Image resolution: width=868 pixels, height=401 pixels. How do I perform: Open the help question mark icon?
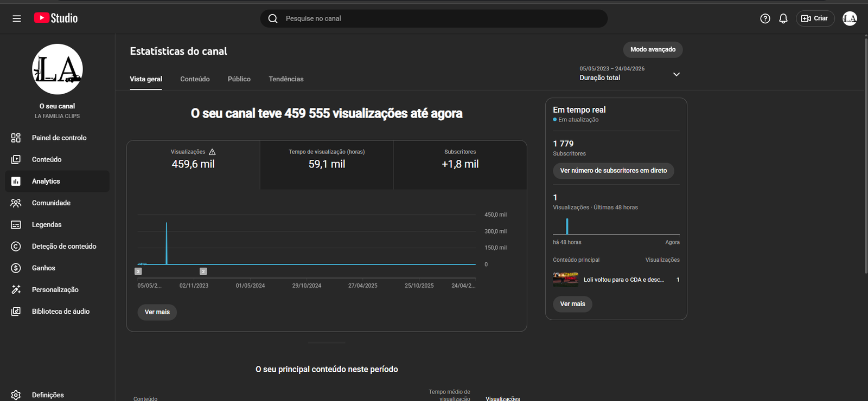765,18
